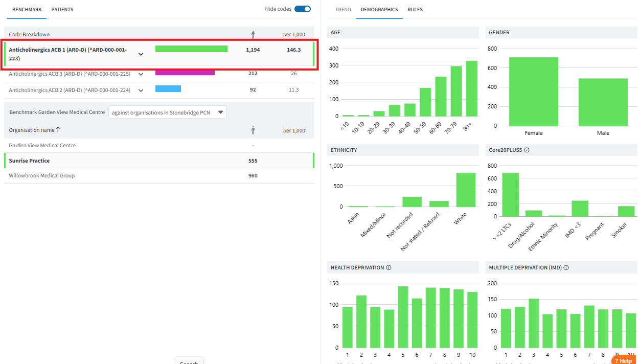Click the 92 count for ACB 2
The image size is (639, 364).
(x=253, y=90)
